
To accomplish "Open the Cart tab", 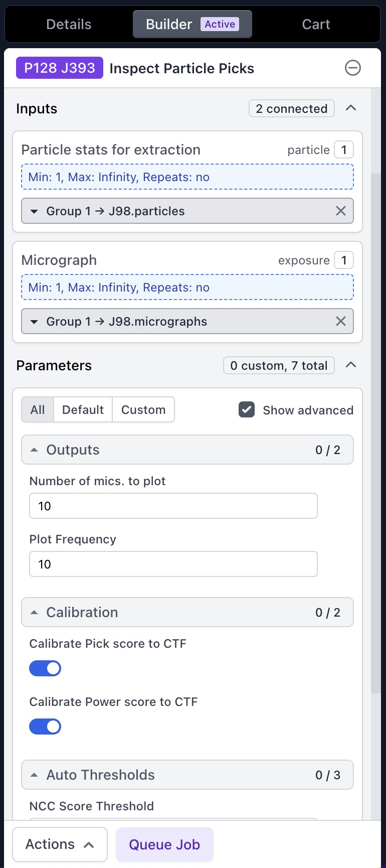I will tap(316, 24).
